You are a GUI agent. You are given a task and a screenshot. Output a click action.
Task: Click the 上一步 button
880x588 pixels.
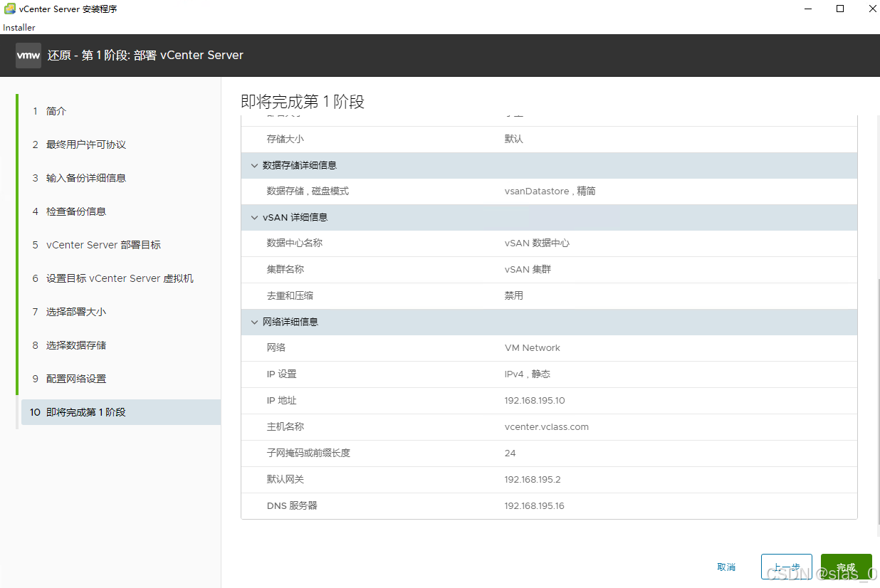[787, 567]
